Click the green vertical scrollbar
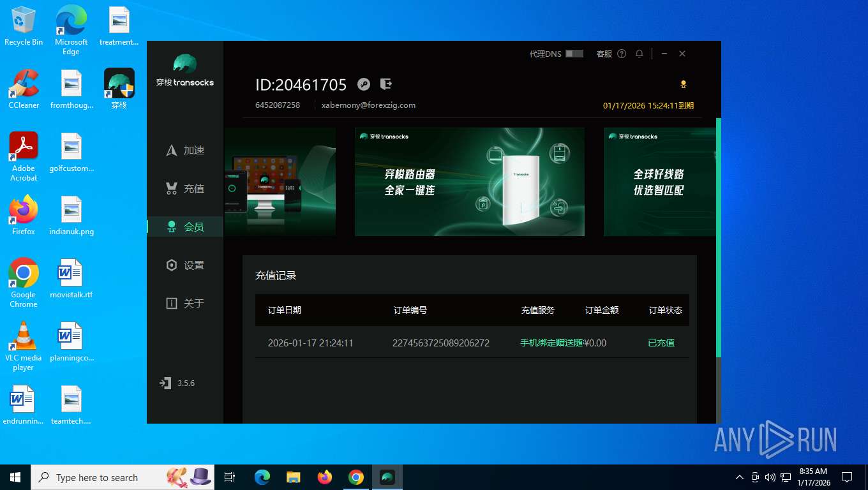The height and width of the screenshot is (490, 868). point(719,237)
